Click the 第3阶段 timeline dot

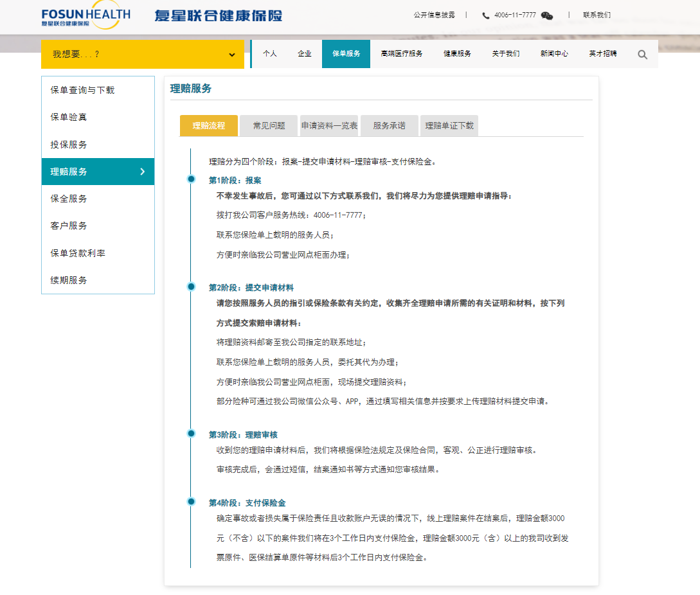191,434
